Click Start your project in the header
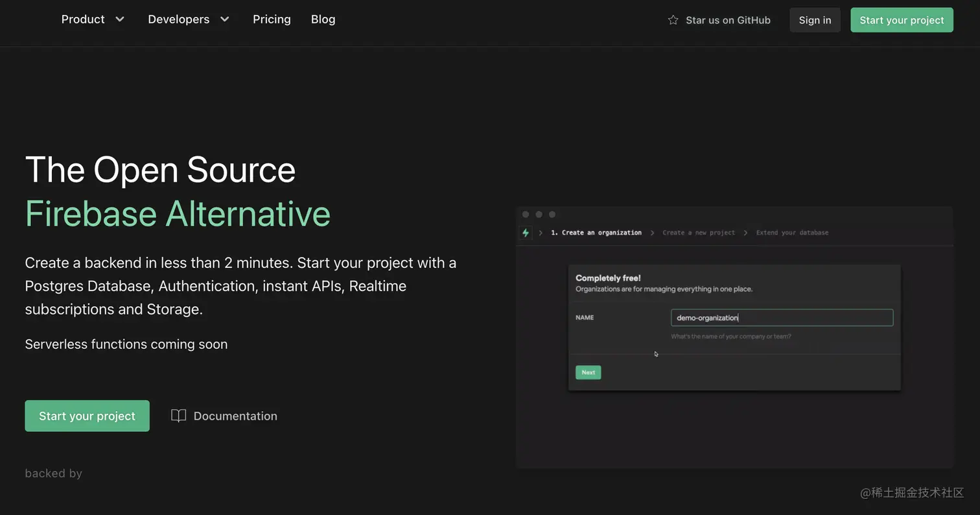The image size is (980, 515). 902,20
